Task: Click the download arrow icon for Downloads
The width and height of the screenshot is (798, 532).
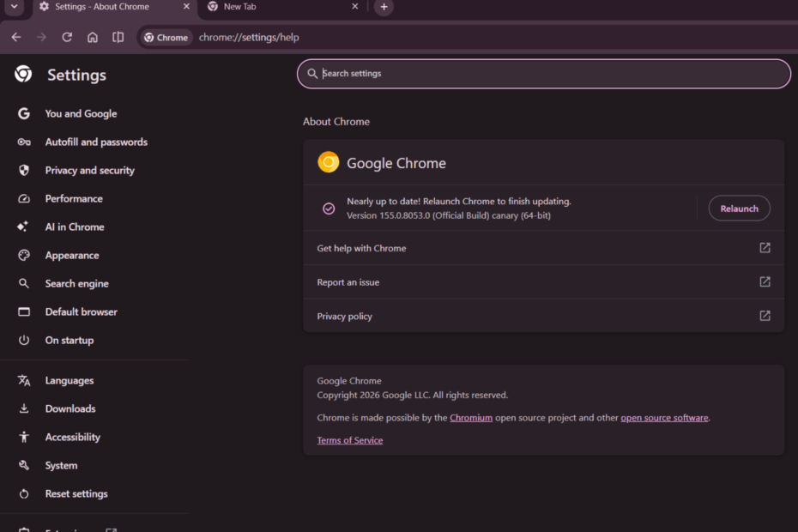Action: (24, 408)
